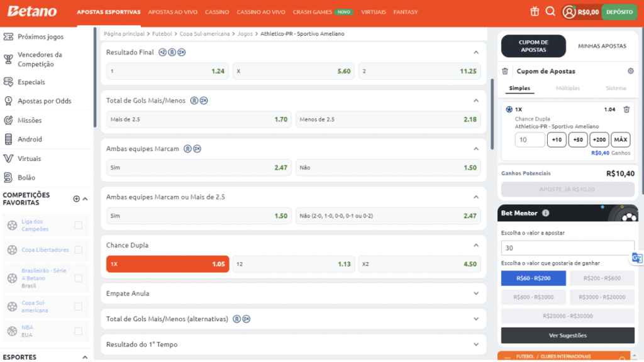The image size is (644, 362).
Task: Check the Brasileirão Série A Betano checkbox
Action: point(78,278)
